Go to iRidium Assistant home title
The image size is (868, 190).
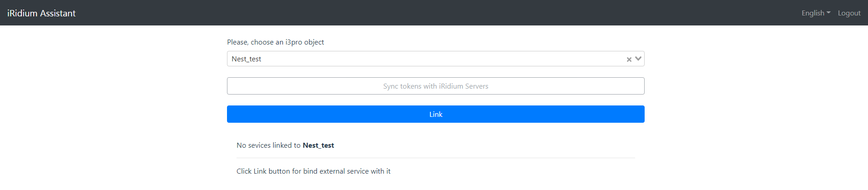pyautogui.click(x=41, y=13)
